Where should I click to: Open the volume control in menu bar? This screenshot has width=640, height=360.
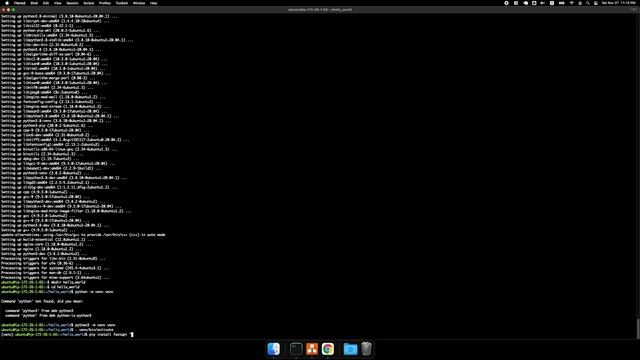pos(542,3)
